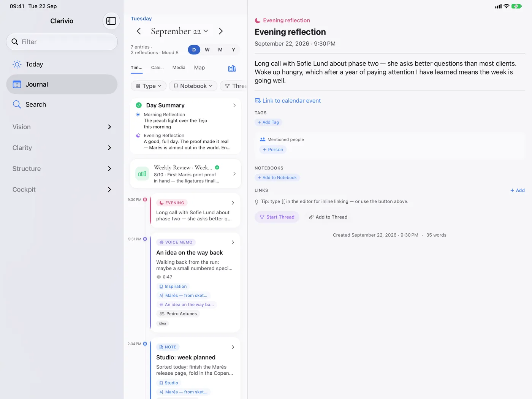Click the Today sun icon
Viewport: 532px width, 399px height.
pos(17,64)
